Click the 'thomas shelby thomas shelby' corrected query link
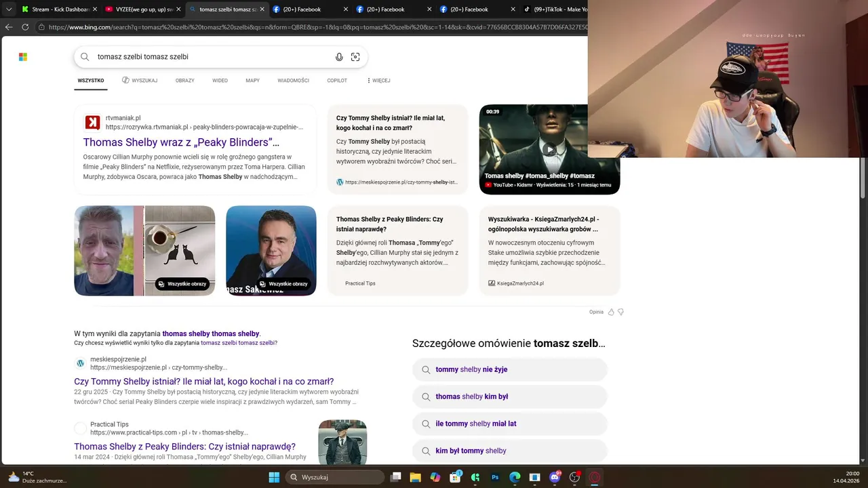 211,333
